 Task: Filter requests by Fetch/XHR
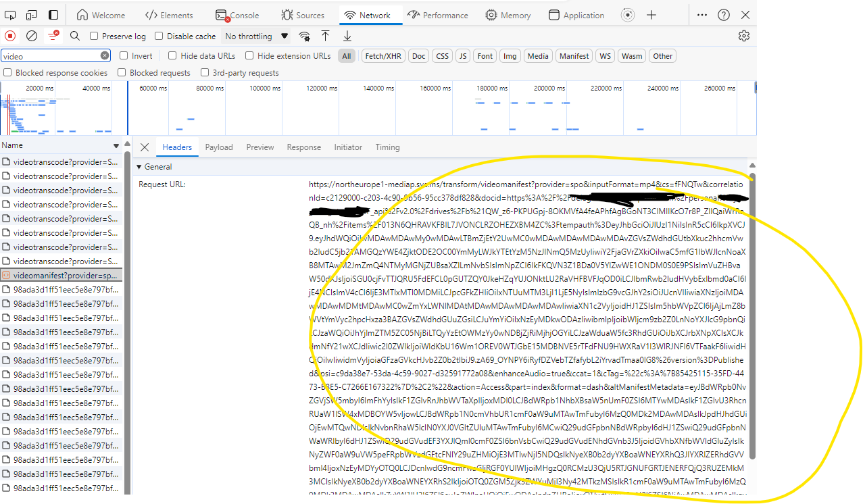[383, 55]
